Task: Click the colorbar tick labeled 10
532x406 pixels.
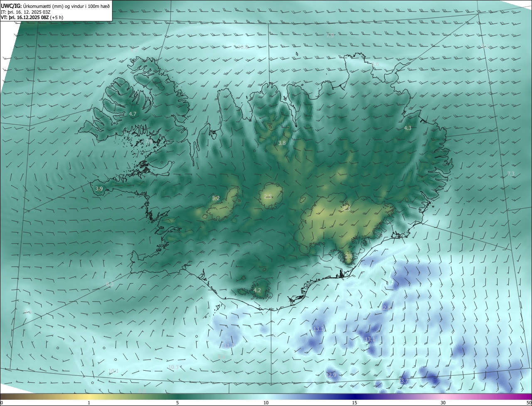Action: [266, 403]
